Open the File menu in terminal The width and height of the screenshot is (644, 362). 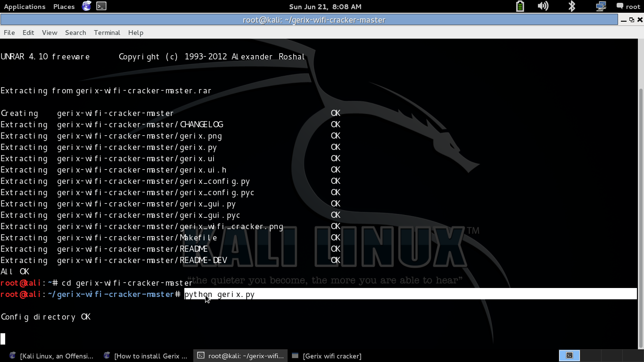point(9,33)
